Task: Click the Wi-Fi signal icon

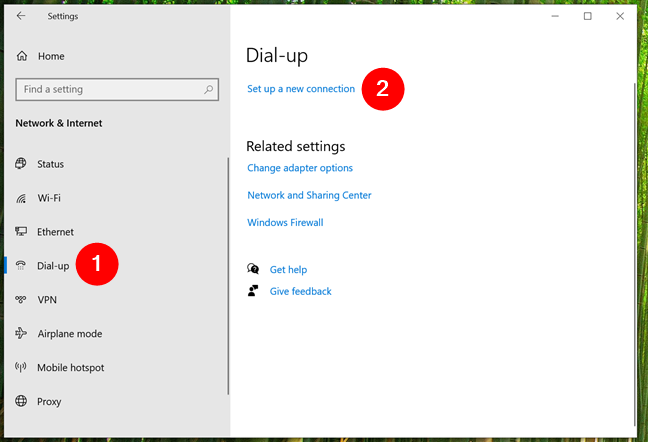Action: tap(21, 198)
